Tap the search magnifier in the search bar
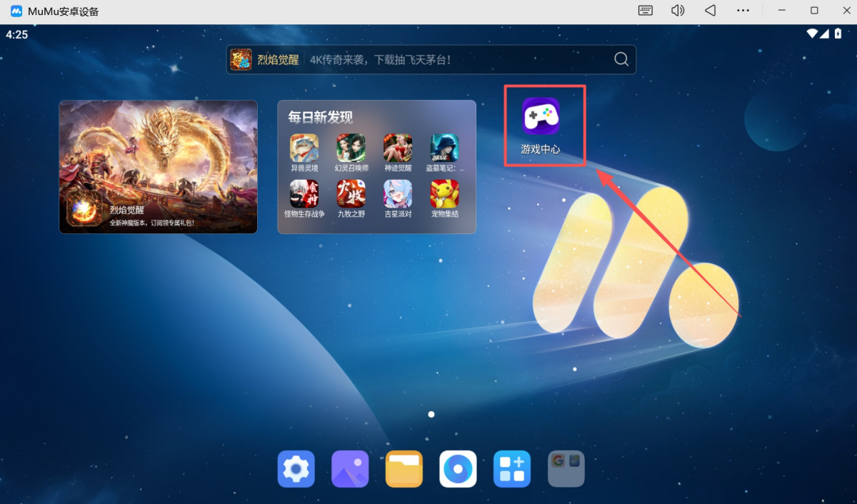The height and width of the screenshot is (504, 857). pos(620,59)
